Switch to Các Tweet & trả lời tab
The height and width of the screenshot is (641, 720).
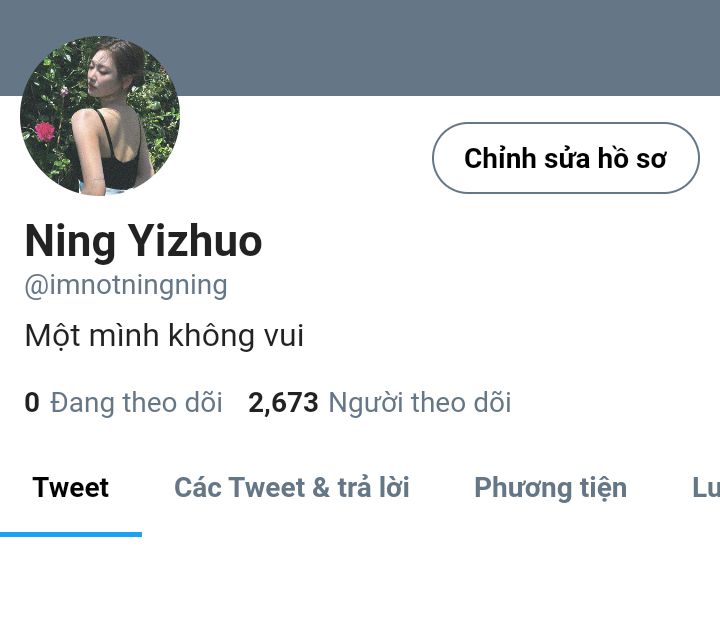(x=292, y=487)
